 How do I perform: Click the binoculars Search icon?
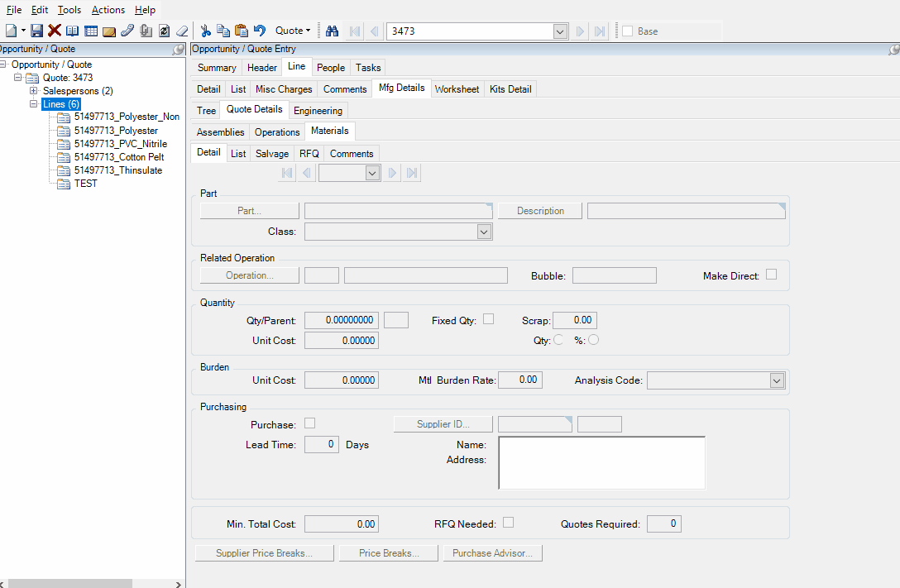[332, 31]
